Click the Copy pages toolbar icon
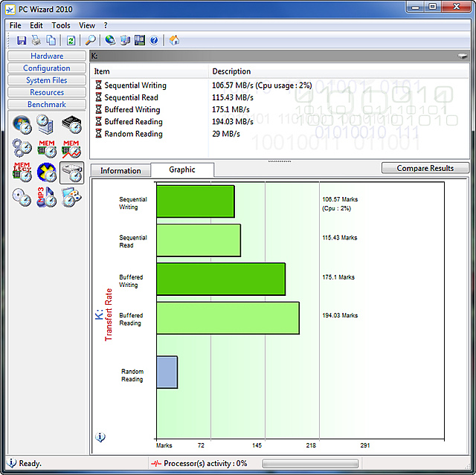The width and height of the screenshot is (476, 475). tap(51, 40)
